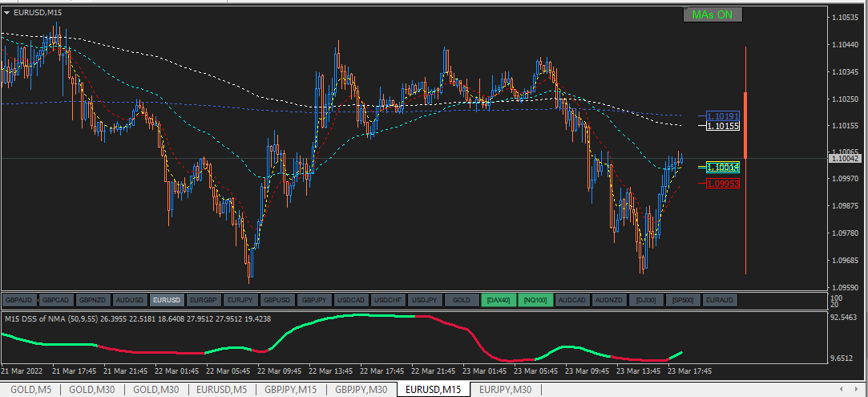Pick the GBPJPY symbol button
868x397 pixels.
[x=314, y=300]
